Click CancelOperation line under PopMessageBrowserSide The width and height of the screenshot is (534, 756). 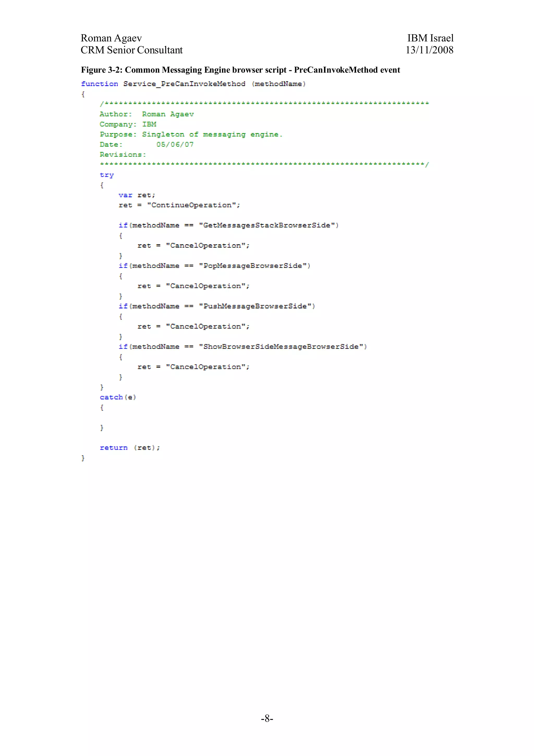[x=193, y=286]
